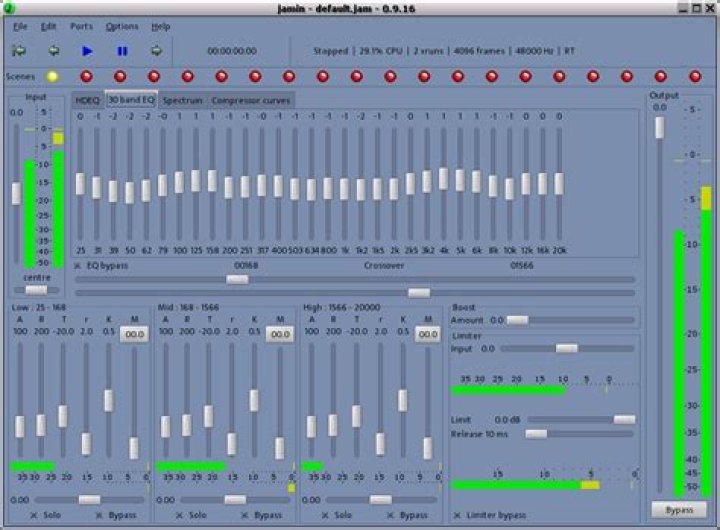Click the Low band 00.0 makeup gain button
Viewport: 720px width, 530px height.
click(x=135, y=334)
